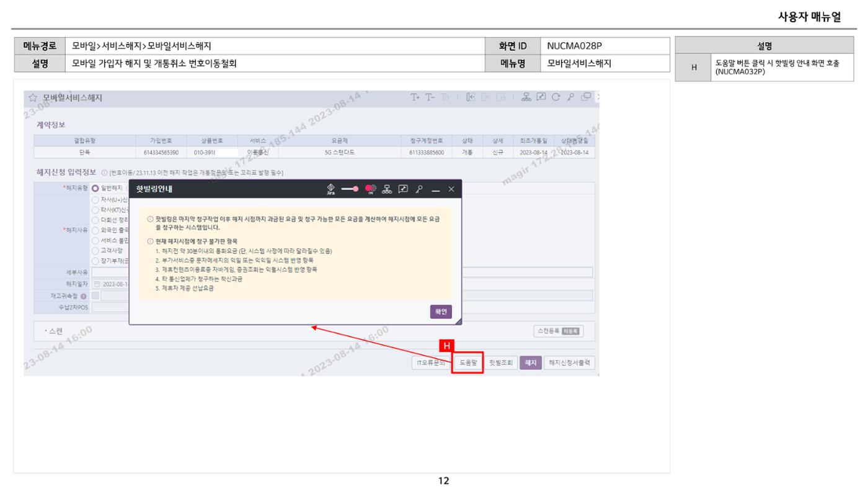Click the 결합유형 column header

click(x=84, y=141)
